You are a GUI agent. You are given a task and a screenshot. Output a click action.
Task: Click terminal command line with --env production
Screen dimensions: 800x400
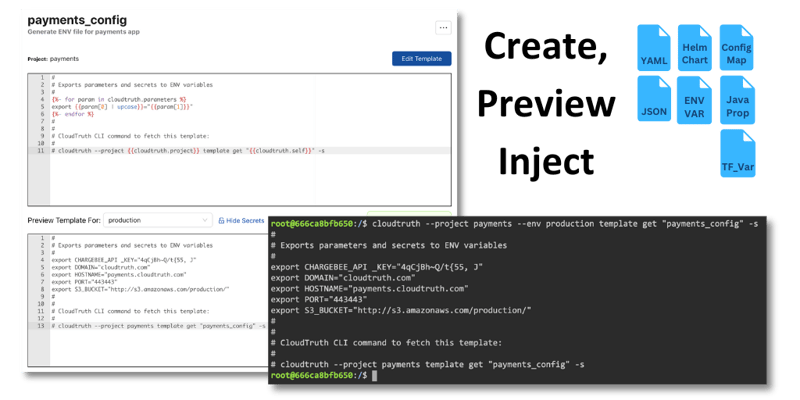pyautogui.click(x=514, y=223)
